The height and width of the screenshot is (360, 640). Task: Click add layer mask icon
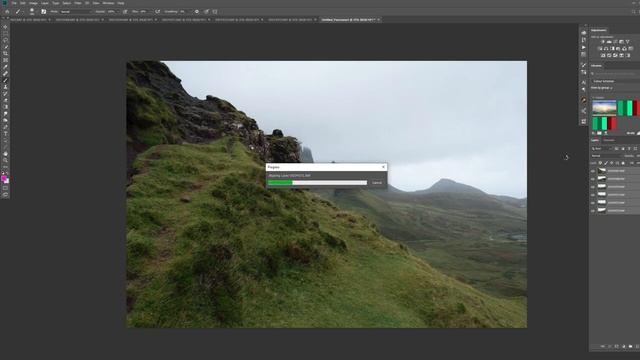pyautogui.click(x=616, y=346)
